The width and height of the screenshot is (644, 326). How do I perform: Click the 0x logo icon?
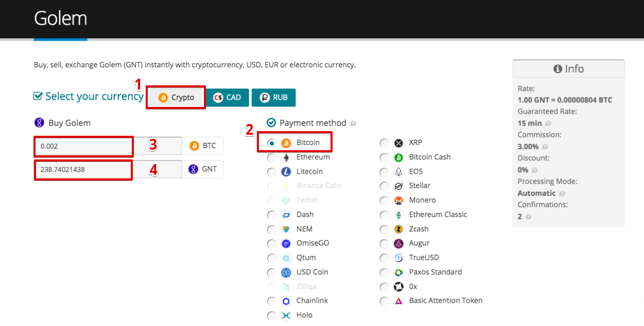click(x=398, y=287)
